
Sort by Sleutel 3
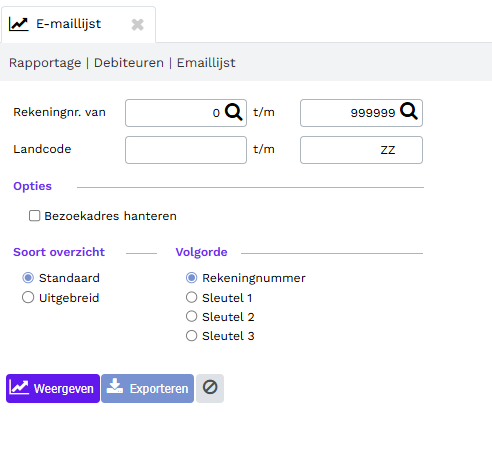pos(191,336)
